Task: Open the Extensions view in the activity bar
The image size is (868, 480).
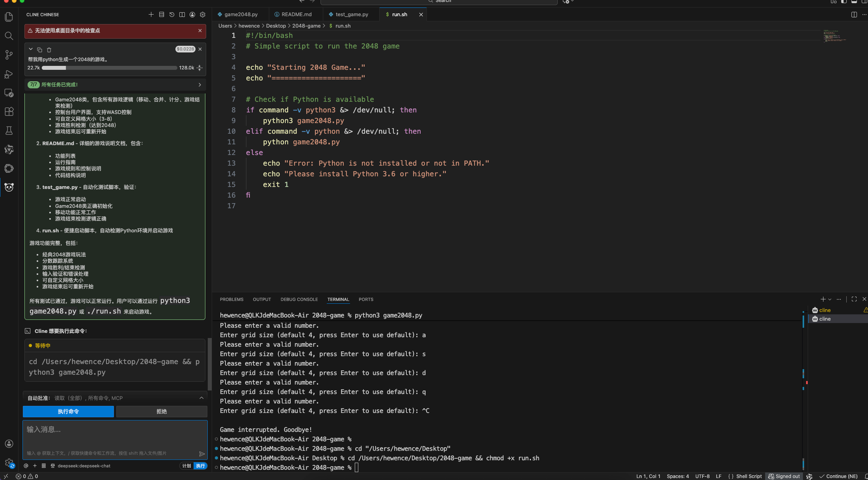Action: coord(9,112)
